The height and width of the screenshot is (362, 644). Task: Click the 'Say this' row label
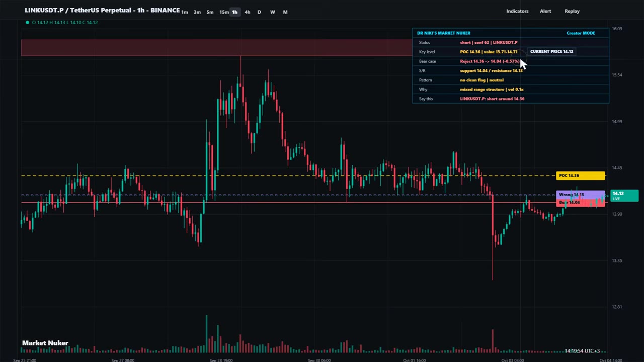pyautogui.click(x=426, y=99)
